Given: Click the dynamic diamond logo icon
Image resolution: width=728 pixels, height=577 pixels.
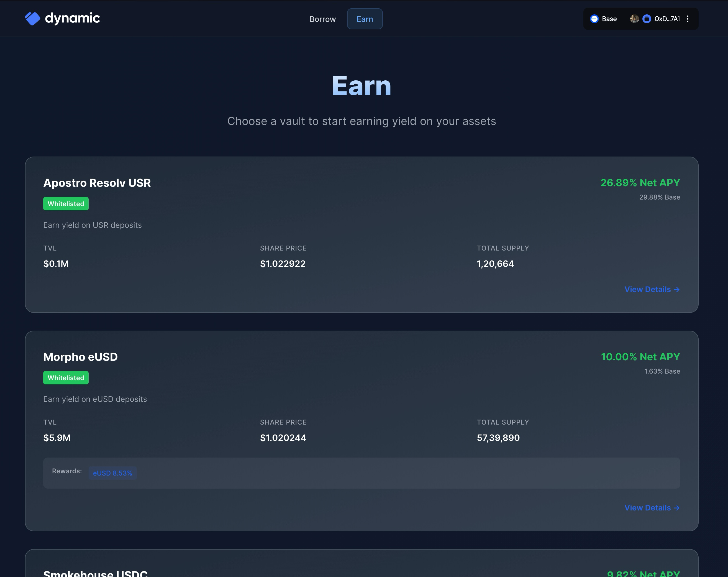Looking at the screenshot, I should pyautogui.click(x=33, y=19).
